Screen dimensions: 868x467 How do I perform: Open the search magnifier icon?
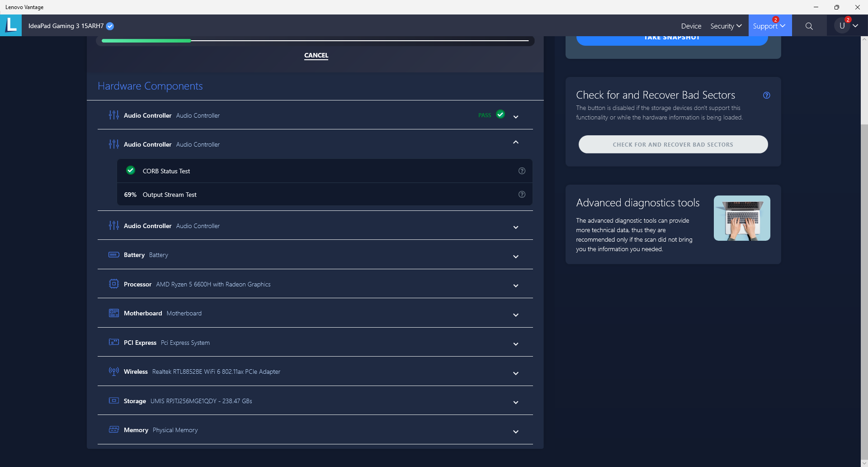tap(809, 26)
